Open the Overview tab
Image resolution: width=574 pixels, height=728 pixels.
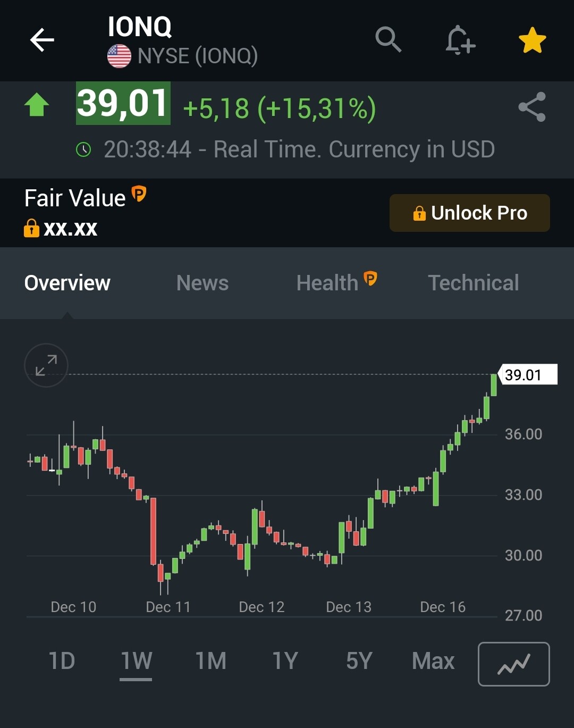click(x=67, y=283)
